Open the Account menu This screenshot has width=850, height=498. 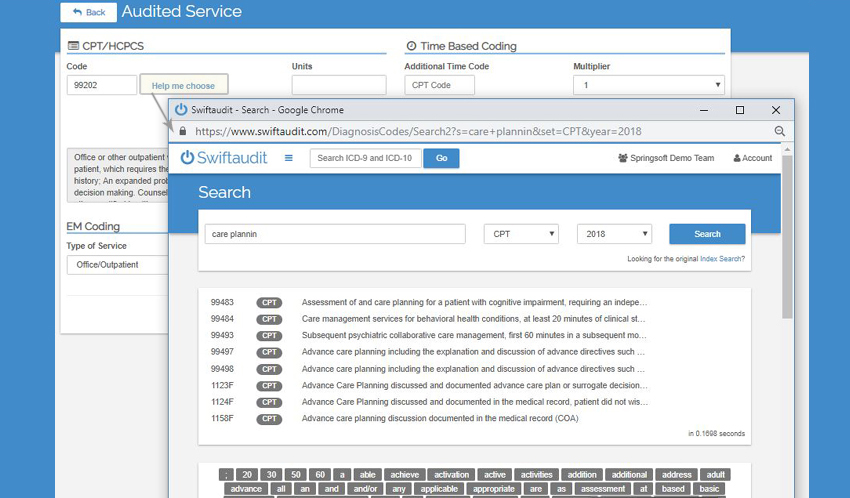point(752,158)
